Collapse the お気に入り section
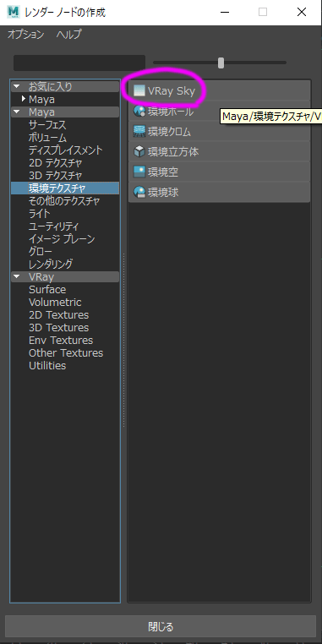The height and width of the screenshot is (644, 322). (x=17, y=87)
